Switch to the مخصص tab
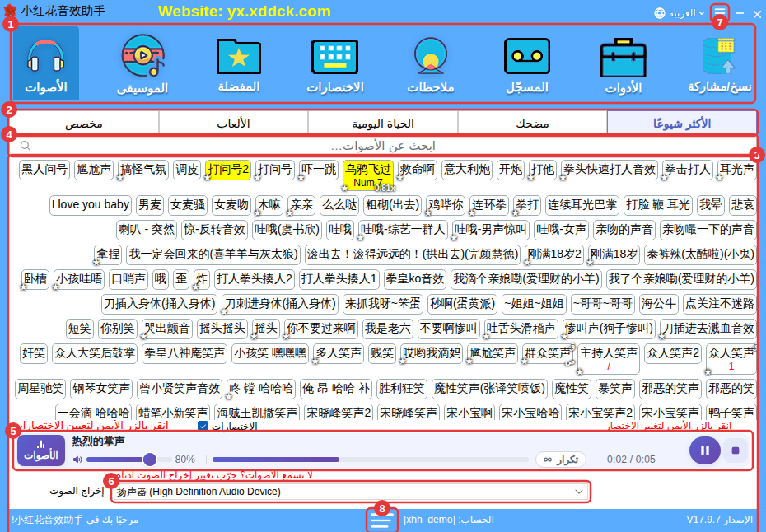Viewport: 766px width, 532px height. pos(84,123)
